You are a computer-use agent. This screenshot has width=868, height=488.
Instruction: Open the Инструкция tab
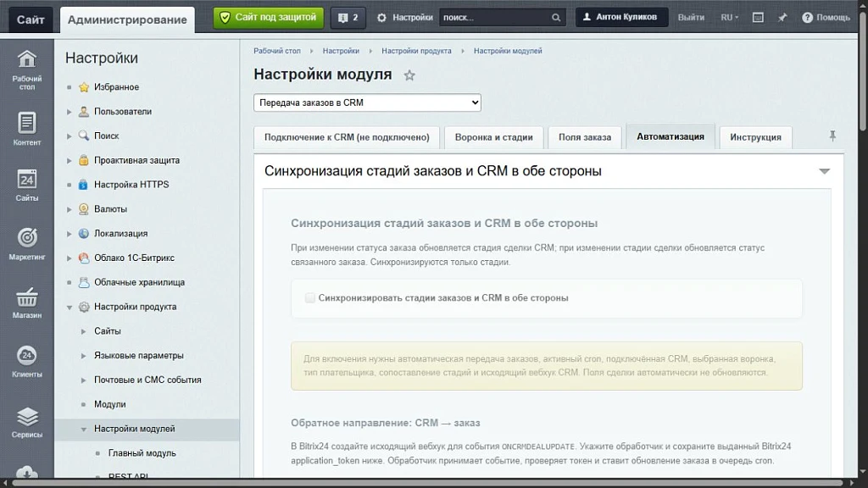click(755, 137)
